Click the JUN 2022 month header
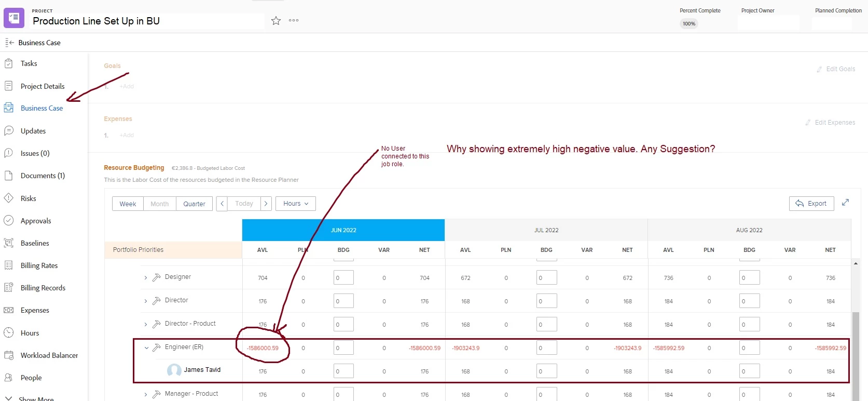 pyautogui.click(x=343, y=230)
